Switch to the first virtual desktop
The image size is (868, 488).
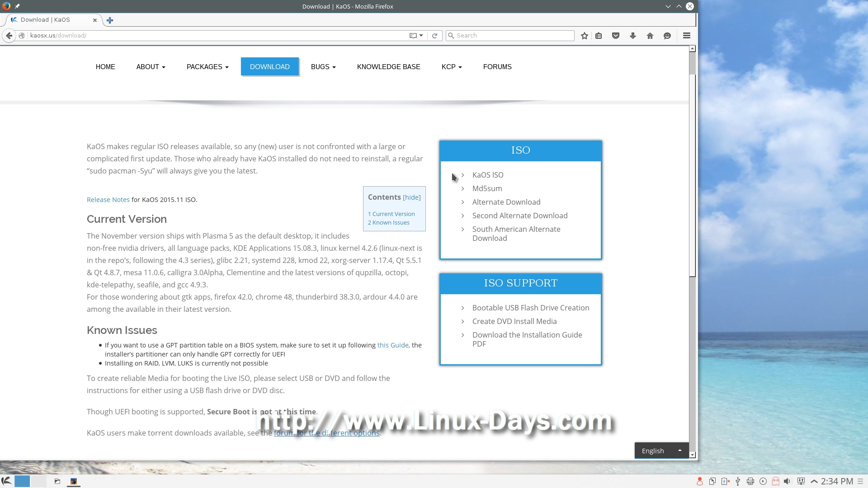tap(22, 481)
